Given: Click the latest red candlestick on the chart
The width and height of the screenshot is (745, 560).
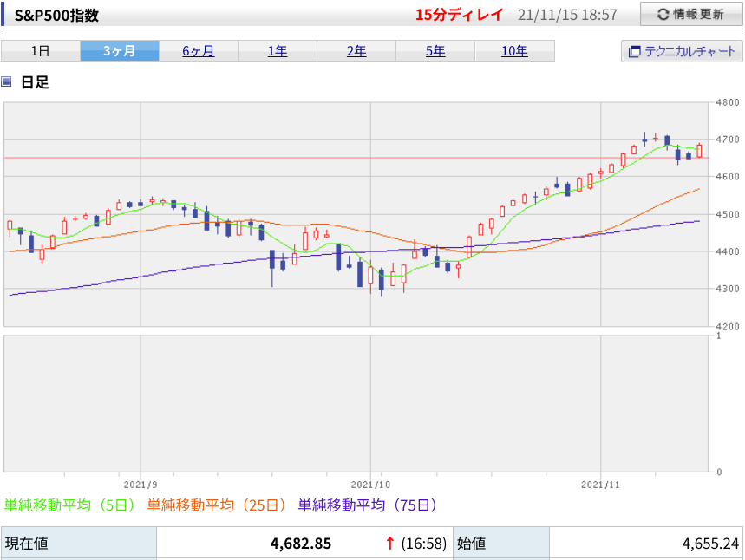Looking at the screenshot, I should (x=699, y=151).
